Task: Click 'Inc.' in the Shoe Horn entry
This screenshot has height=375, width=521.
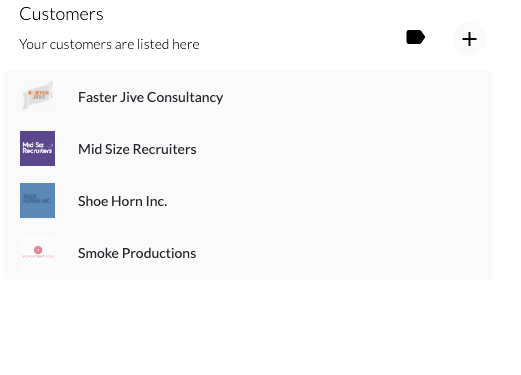Action: (156, 201)
